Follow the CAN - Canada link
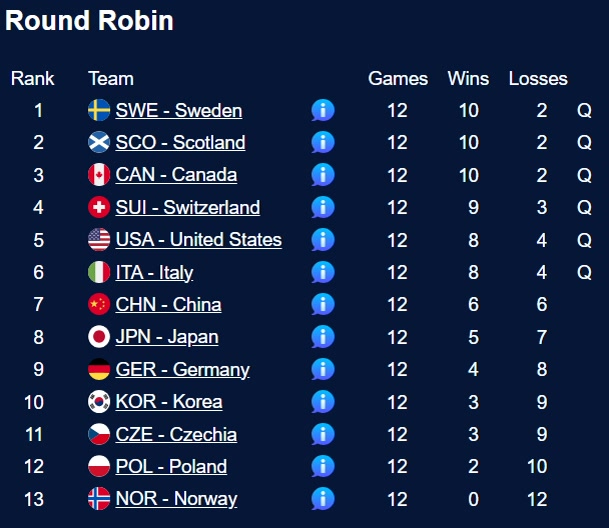Image resolution: width=609 pixels, height=528 pixels. pos(176,175)
